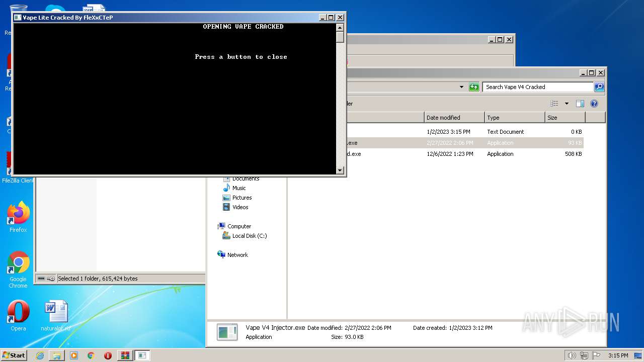Sort by the Date modified column
Screen dimensions: 644x362
click(x=454, y=118)
